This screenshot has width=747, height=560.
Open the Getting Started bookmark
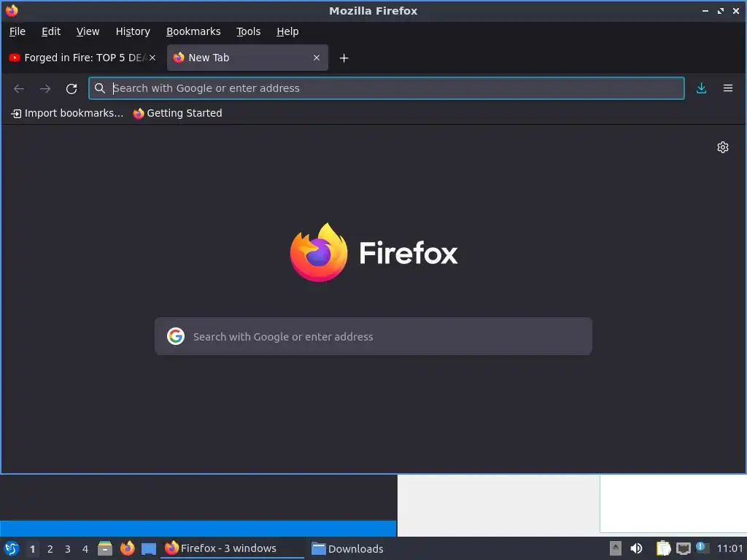coord(177,113)
